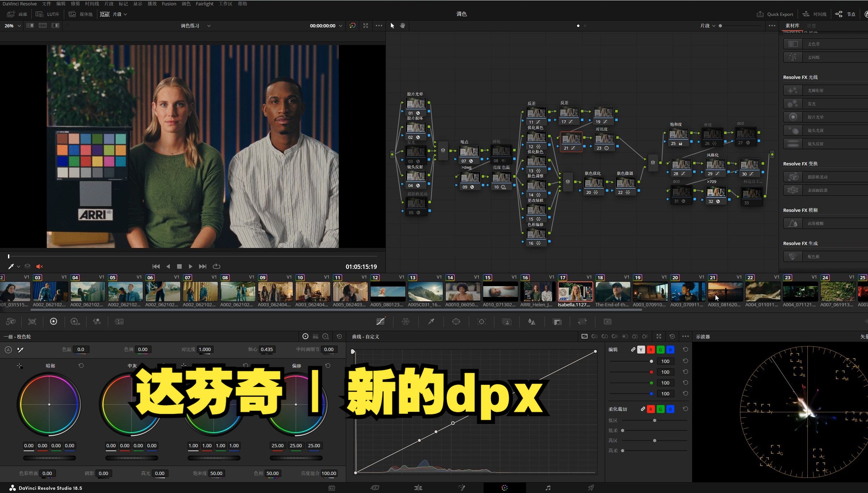Viewport: 868px width, 493px height.
Task: Switch to the 设置 tab
Action: tap(811, 26)
